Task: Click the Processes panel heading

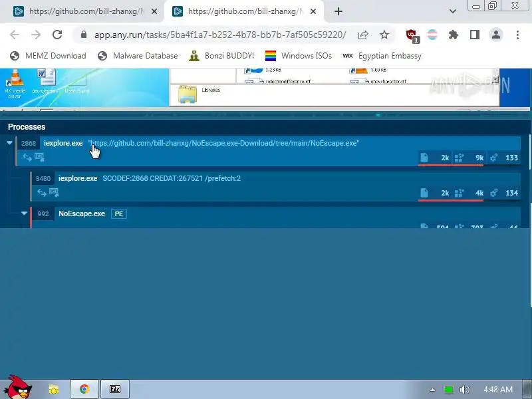Action: coord(27,127)
